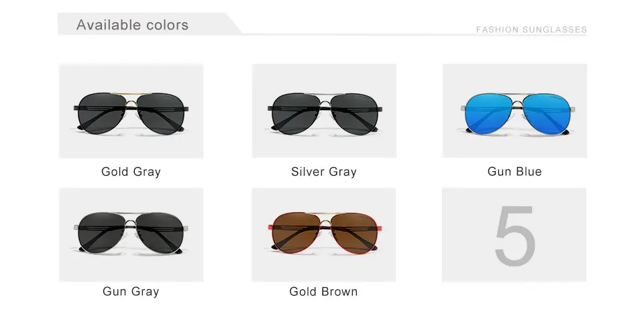Select the "Gun Blue" text label
The image size is (644, 316).
[x=515, y=171]
